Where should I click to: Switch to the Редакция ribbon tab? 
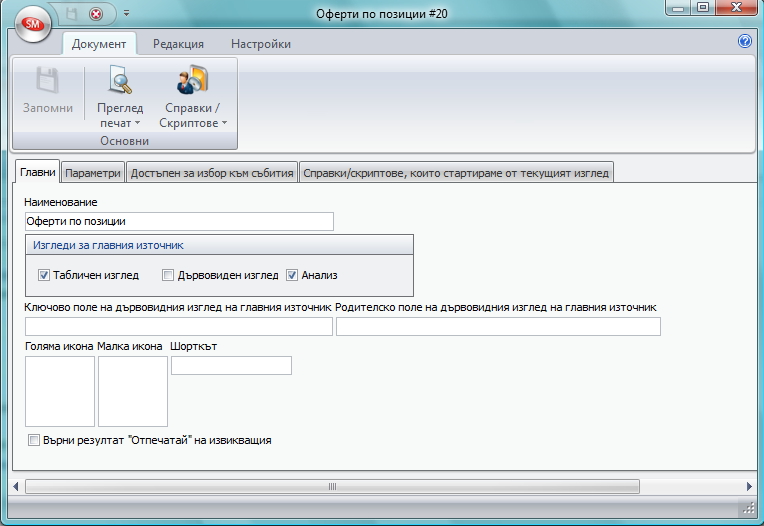[178, 44]
